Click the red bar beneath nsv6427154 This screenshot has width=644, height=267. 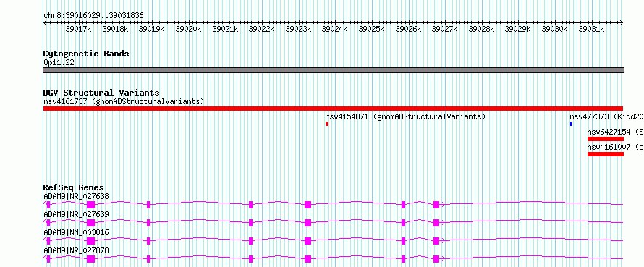606,139
